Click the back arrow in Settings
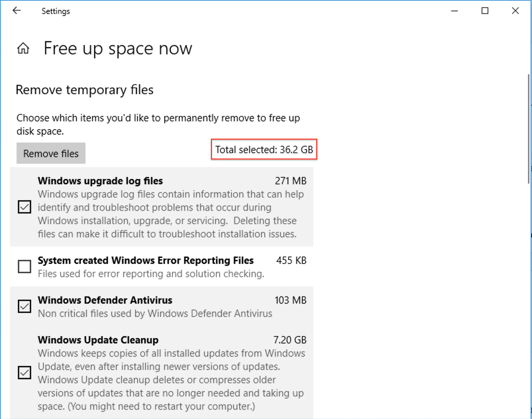This screenshot has width=532, height=419. click(17, 11)
